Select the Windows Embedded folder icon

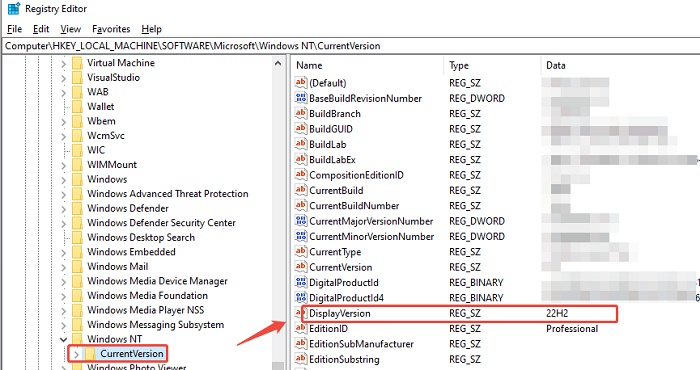coord(77,252)
